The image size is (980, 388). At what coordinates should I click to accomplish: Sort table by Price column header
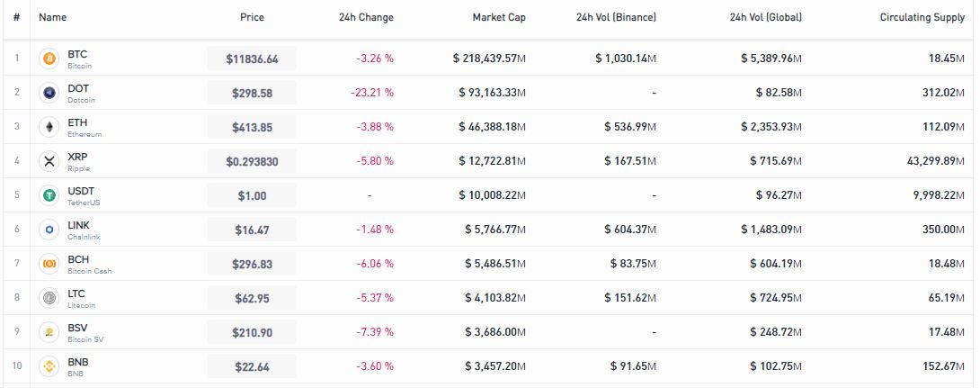click(252, 17)
